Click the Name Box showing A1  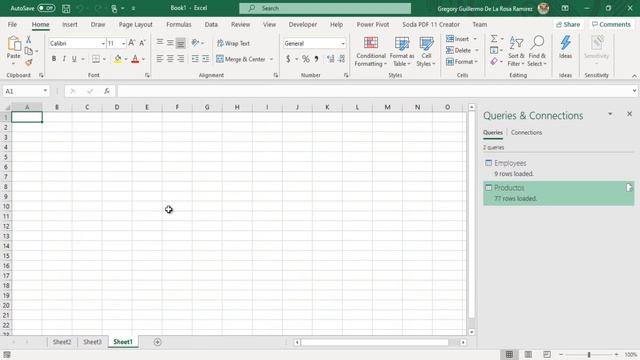(x=26, y=91)
